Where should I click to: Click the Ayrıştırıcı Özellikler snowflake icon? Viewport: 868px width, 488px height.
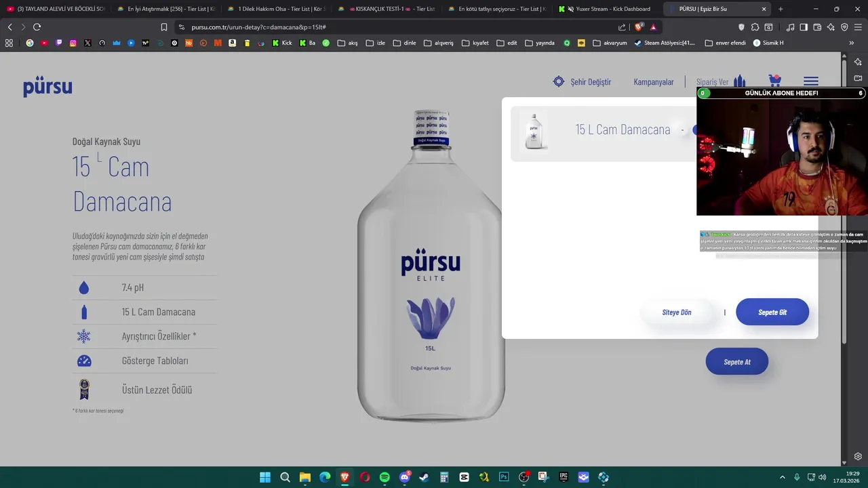tap(83, 336)
